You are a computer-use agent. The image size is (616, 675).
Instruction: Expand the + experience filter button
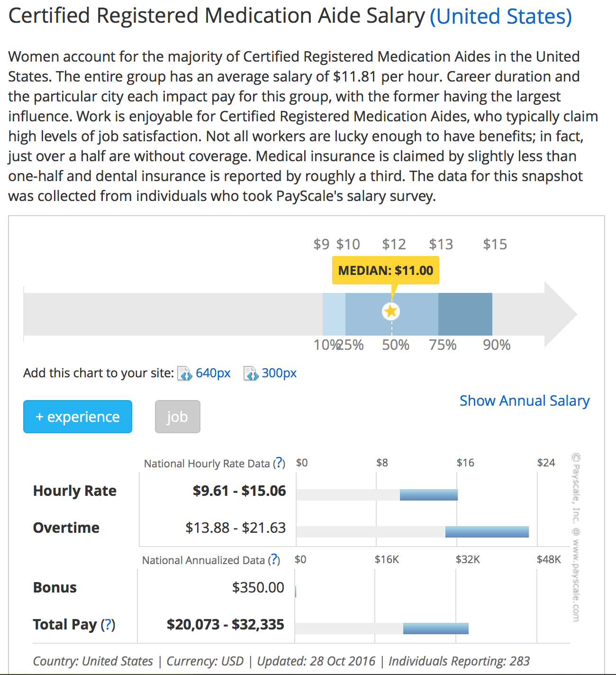[x=78, y=417]
